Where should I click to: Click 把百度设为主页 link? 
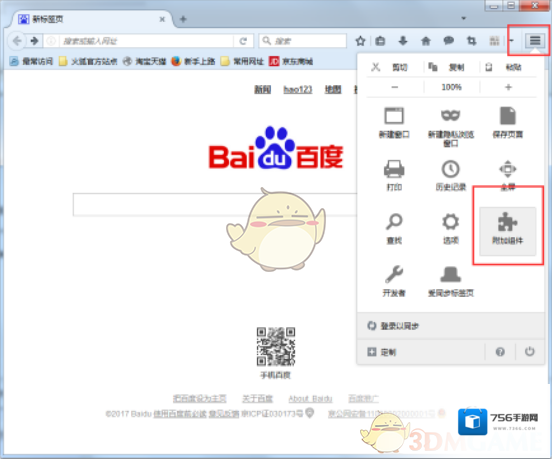[x=199, y=398]
